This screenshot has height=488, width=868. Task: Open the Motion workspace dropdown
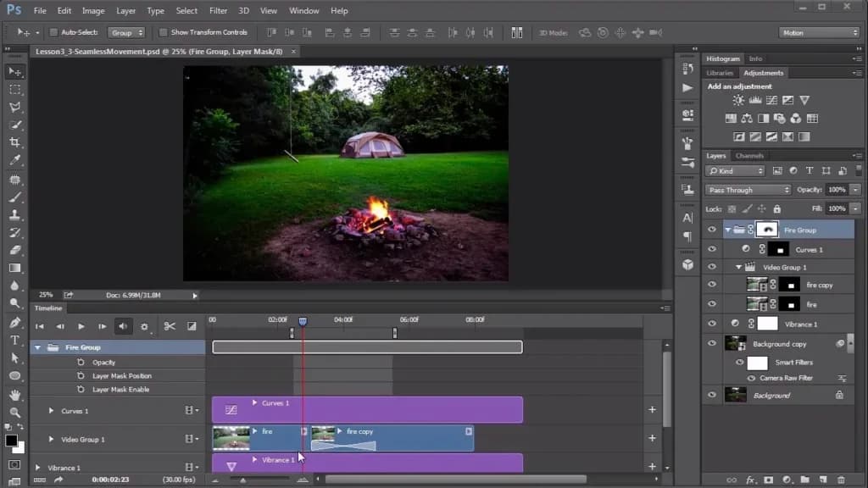pos(819,33)
